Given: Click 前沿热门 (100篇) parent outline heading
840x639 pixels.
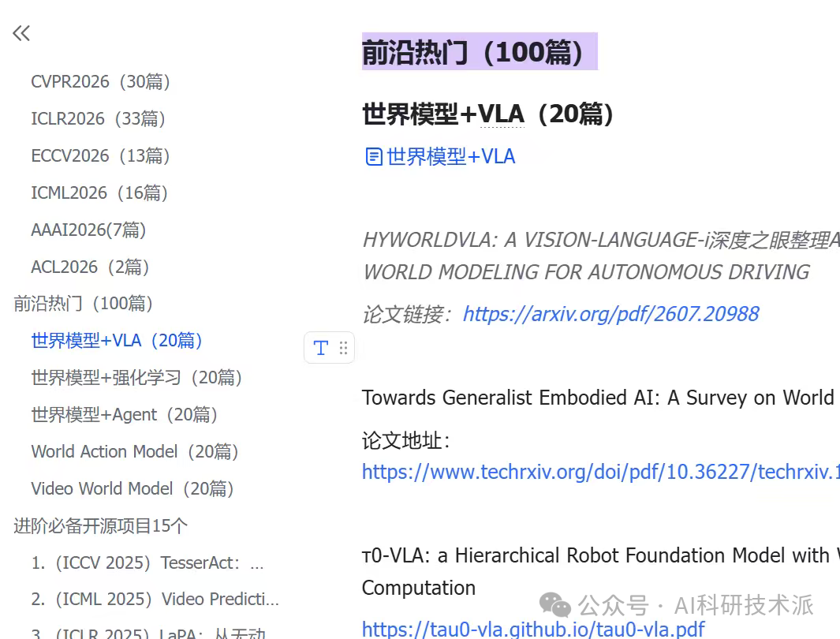Looking at the screenshot, I should (x=83, y=304).
